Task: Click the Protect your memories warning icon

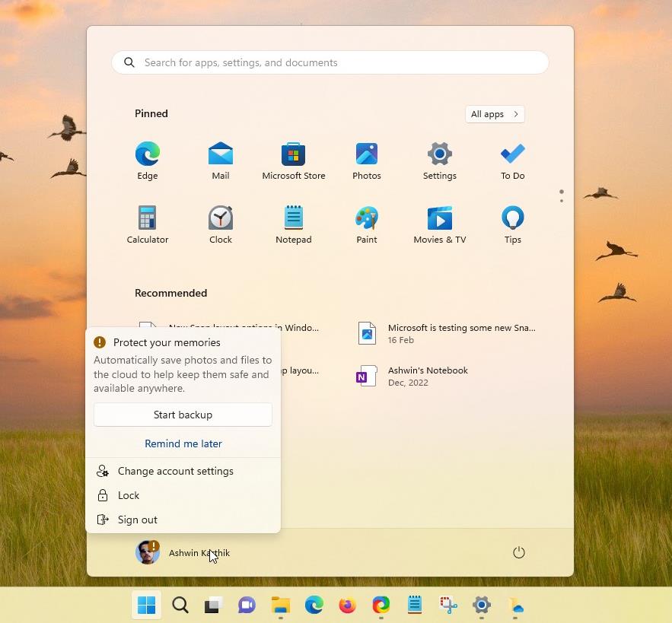Action: click(x=100, y=342)
